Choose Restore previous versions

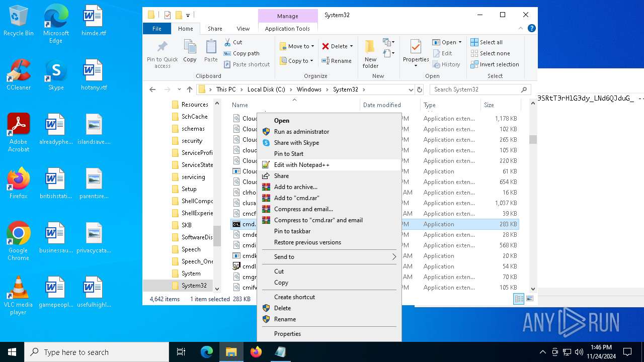(x=329, y=242)
